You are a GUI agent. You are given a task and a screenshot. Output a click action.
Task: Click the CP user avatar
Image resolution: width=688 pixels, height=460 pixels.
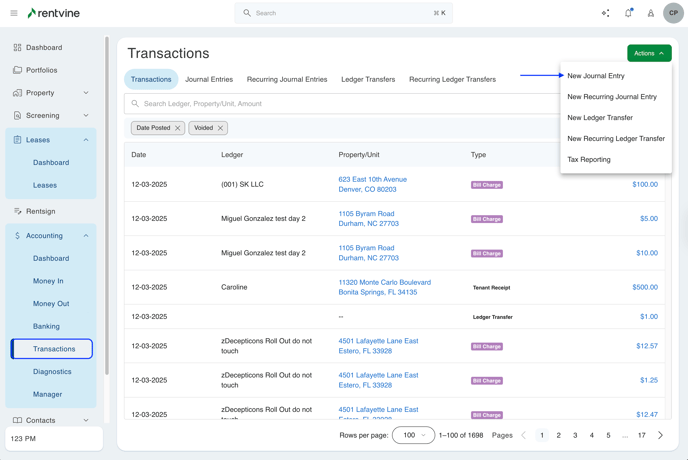coord(673,13)
